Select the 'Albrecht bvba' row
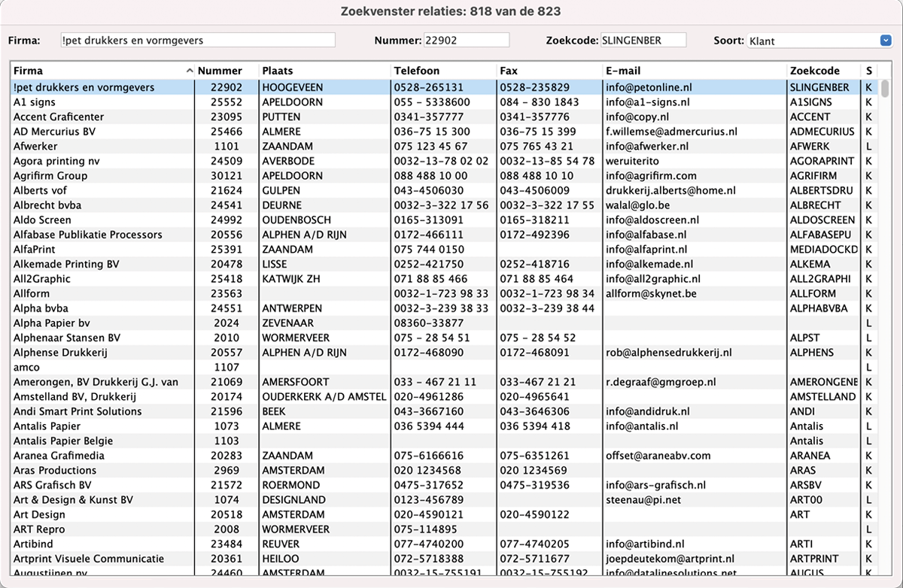Viewport: 903px width, 588px height. click(x=445, y=205)
